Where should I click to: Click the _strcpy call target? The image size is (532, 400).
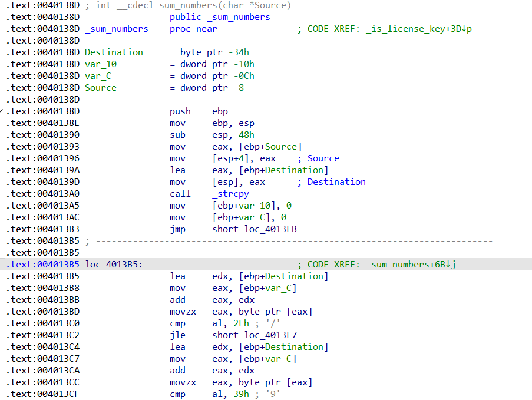click(230, 194)
